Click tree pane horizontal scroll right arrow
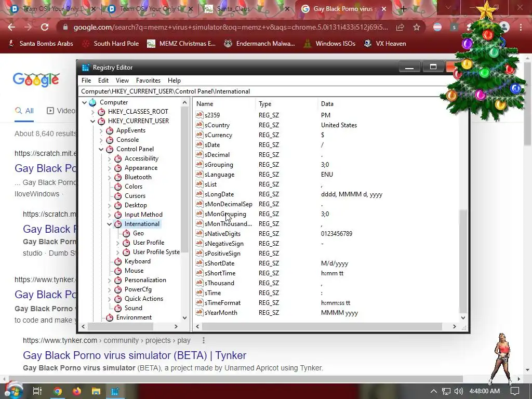532x399 pixels. [176, 326]
